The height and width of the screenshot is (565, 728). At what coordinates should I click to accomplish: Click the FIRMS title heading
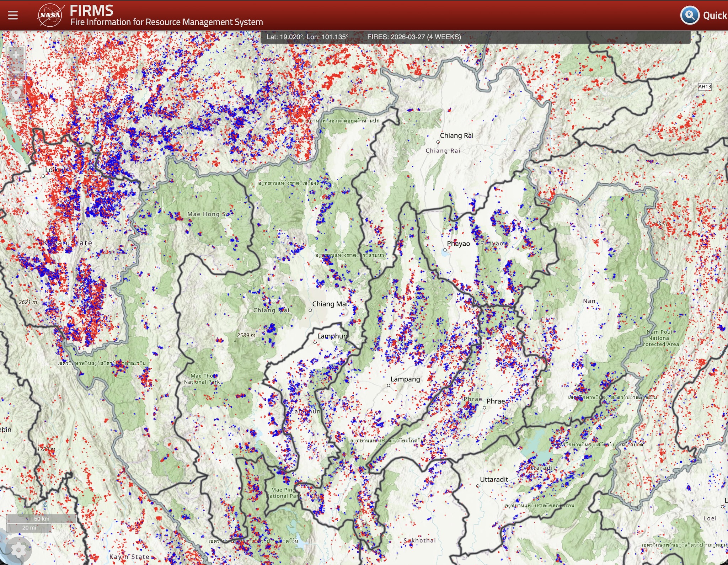tap(91, 10)
